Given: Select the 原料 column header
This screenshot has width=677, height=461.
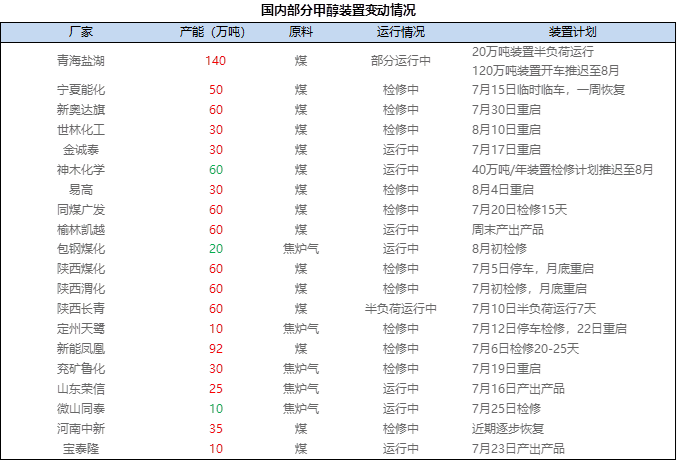Looking at the screenshot, I should (301, 32).
